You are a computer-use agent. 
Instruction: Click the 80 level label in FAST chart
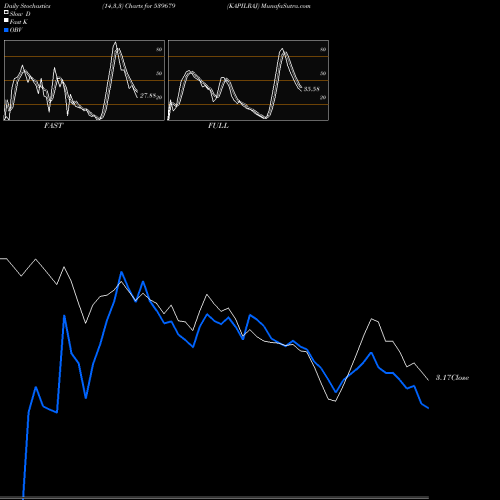pyautogui.click(x=159, y=49)
